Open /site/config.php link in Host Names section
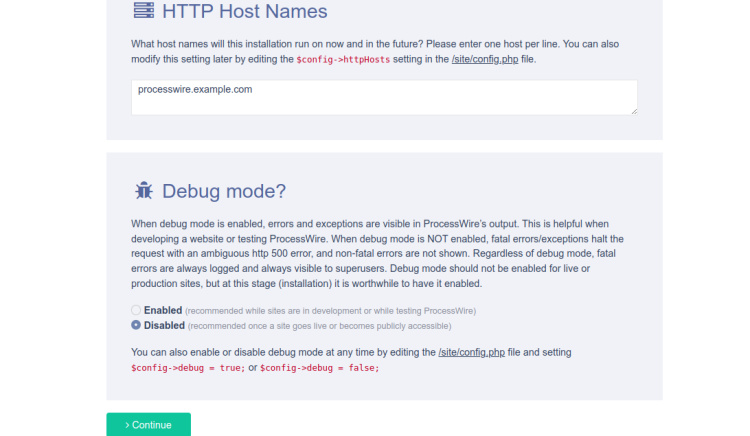 (485, 59)
